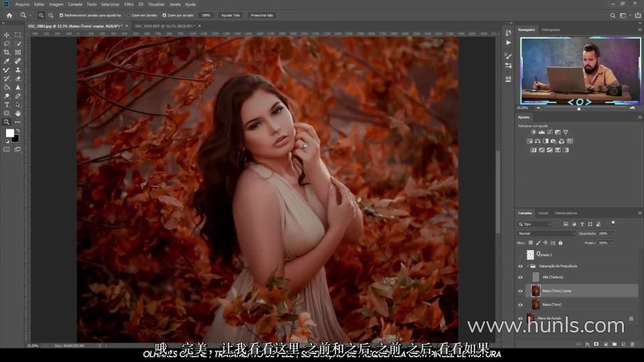Viewport: 644px width, 362px height.
Task: Toggle Redimensionar janelas para ajustá-las checkbox
Action: [x=61, y=15]
